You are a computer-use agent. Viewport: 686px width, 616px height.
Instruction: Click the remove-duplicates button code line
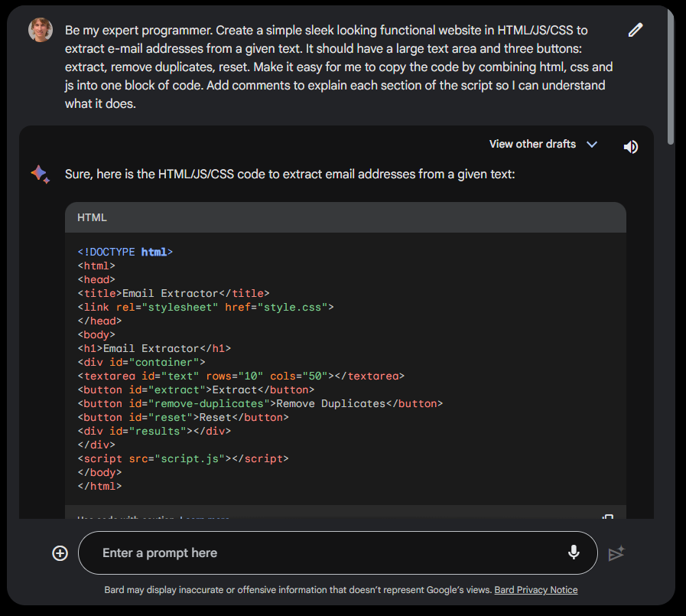pos(260,404)
